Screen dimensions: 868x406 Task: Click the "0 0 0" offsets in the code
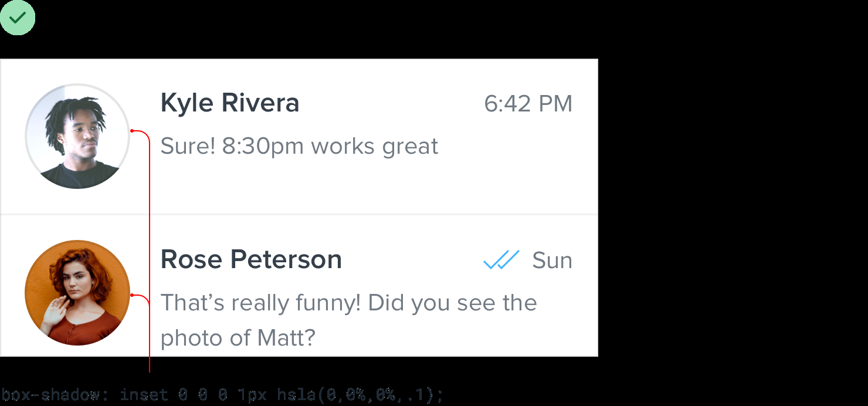pos(203,395)
